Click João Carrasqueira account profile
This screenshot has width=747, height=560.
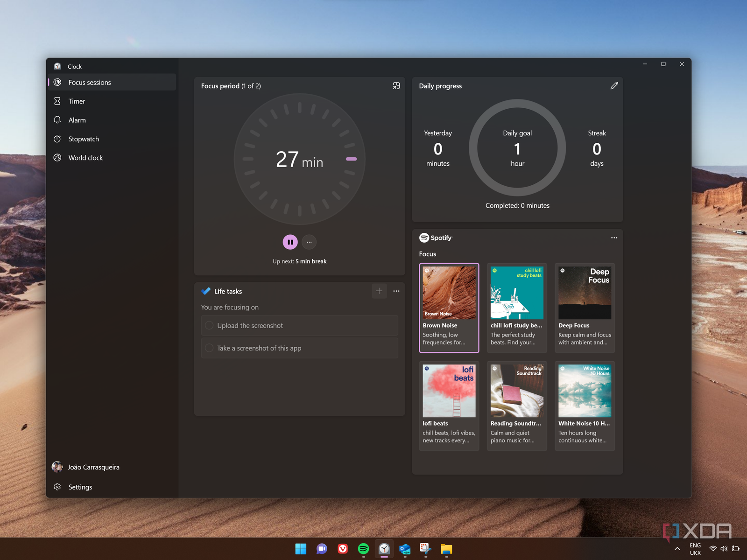click(93, 467)
